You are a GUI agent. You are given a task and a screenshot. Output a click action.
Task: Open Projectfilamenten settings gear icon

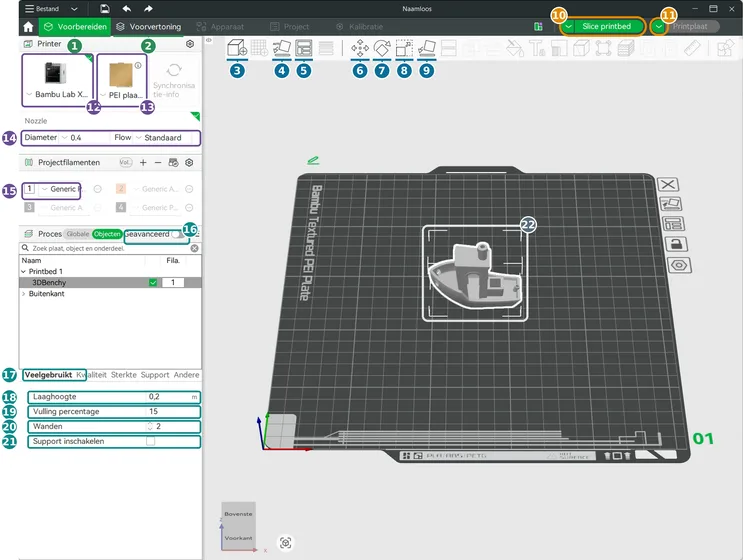coord(189,163)
